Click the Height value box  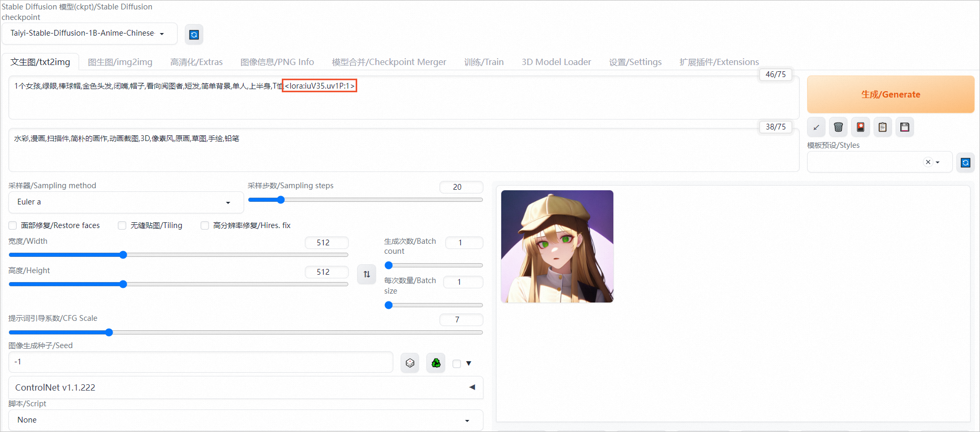pos(327,272)
